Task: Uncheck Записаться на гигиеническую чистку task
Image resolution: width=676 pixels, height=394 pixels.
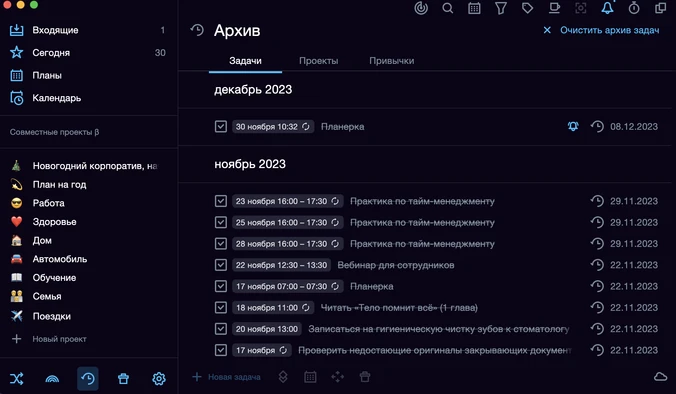Action: pos(221,328)
